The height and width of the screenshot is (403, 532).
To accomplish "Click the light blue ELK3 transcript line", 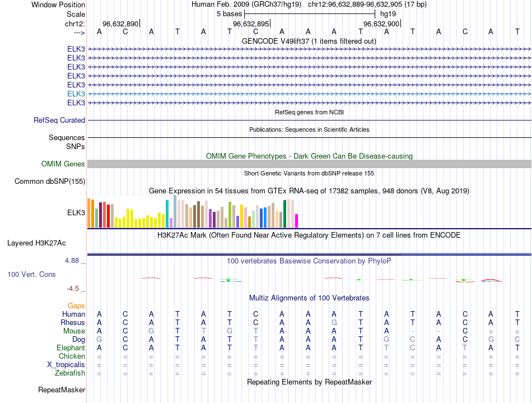I will pos(309,94).
